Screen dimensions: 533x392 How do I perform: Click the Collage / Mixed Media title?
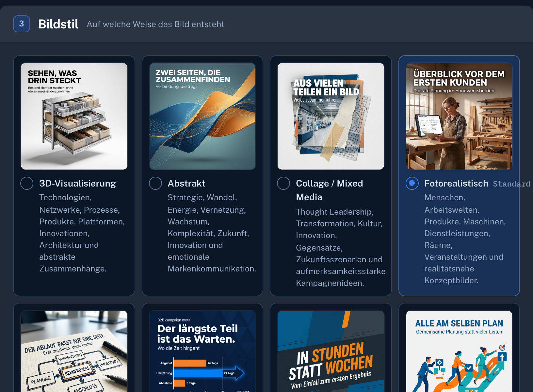pos(330,190)
